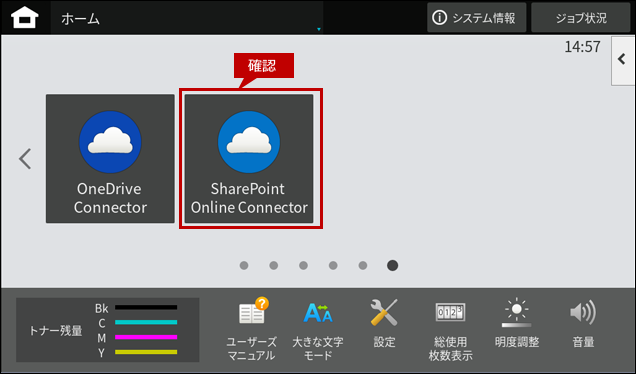Show total usage count (総使用枚数表示)
Viewport: 636px width, 374px height.
[450, 330]
